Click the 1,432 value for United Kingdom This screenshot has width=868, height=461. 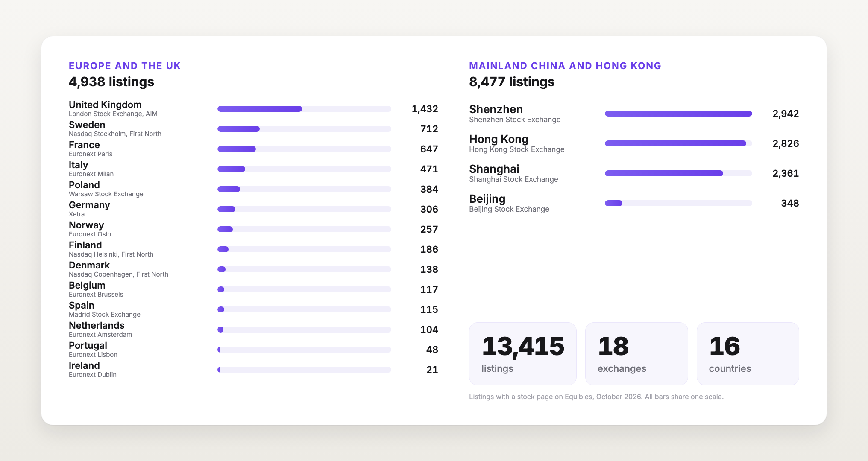tap(425, 109)
